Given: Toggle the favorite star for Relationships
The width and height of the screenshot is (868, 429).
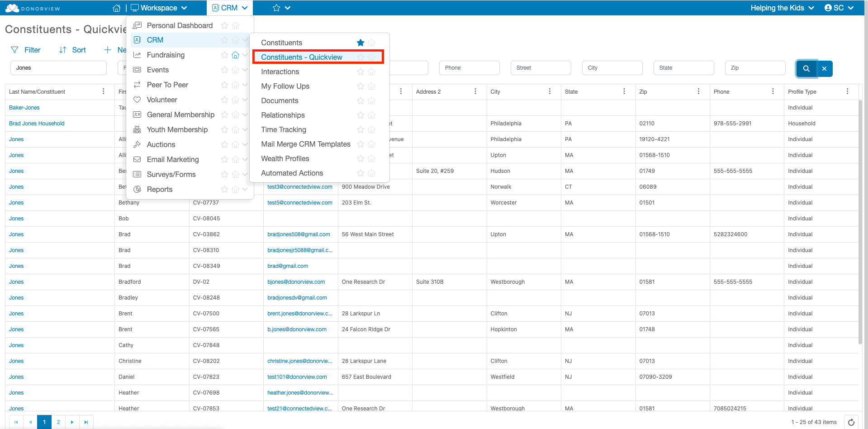Looking at the screenshot, I should point(360,115).
